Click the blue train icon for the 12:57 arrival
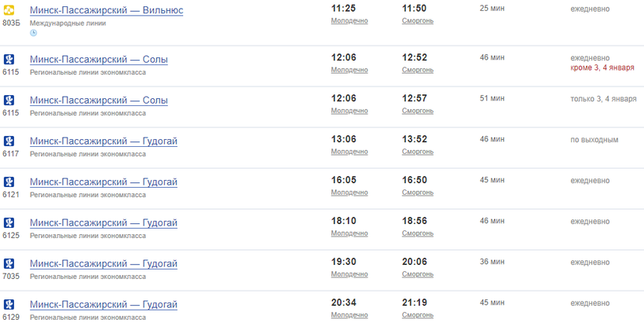Image resolution: width=644 pixels, height=330 pixels. coord(9,101)
